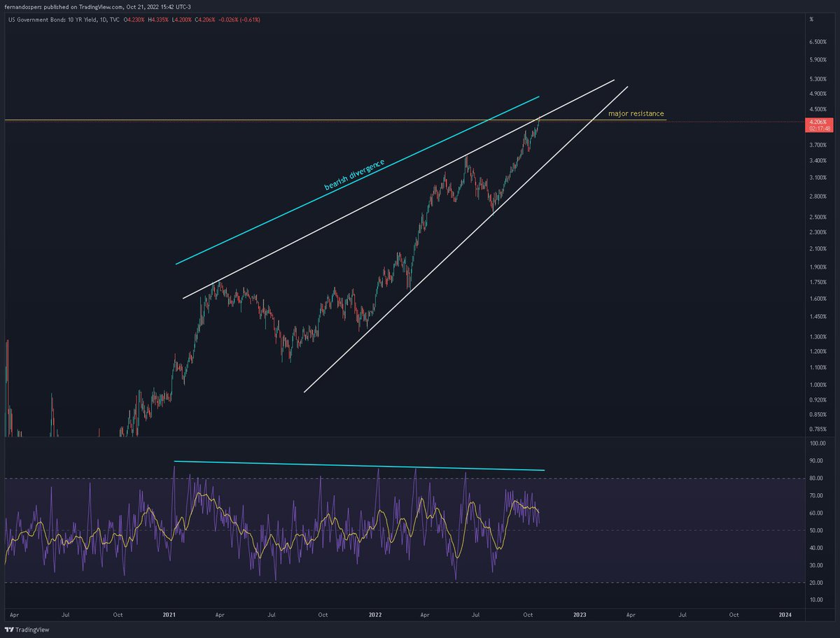
Task: Click the Oct label just before 2024
Action: click(x=734, y=615)
